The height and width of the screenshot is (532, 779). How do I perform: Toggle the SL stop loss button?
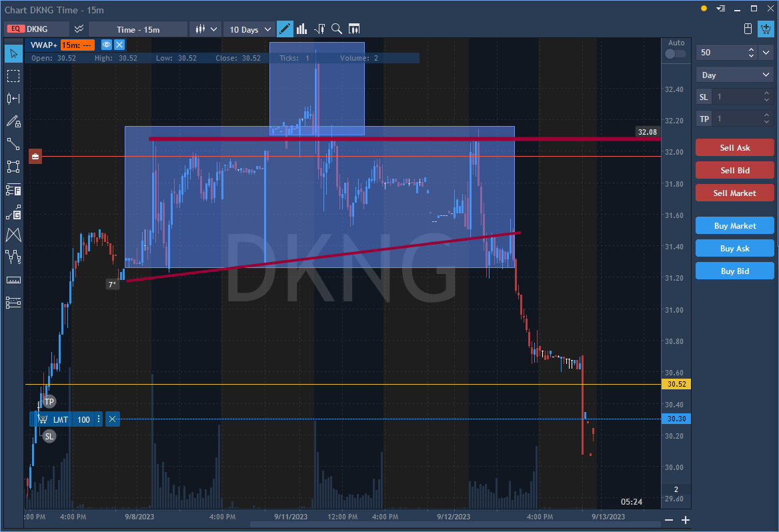tap(704, 97)
